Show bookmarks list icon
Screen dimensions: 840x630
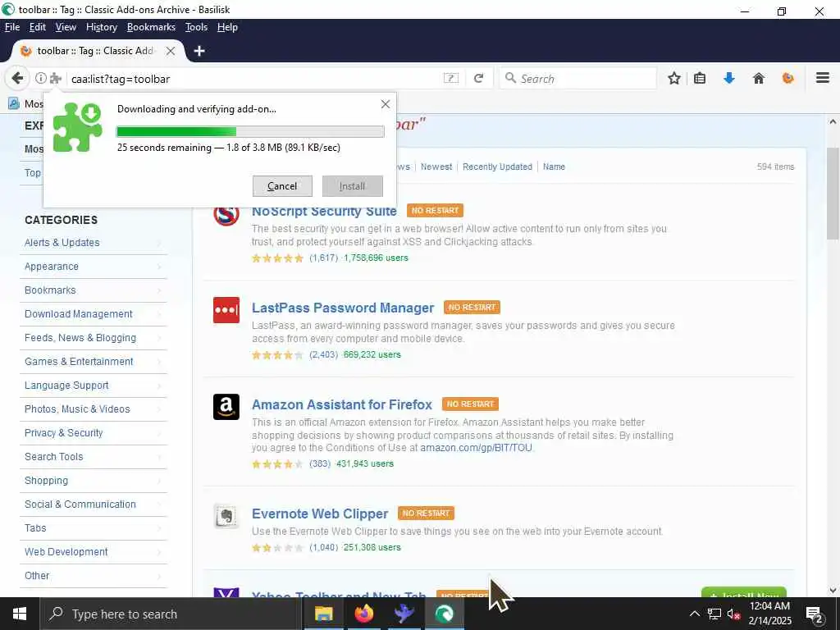tap(700, 78)
